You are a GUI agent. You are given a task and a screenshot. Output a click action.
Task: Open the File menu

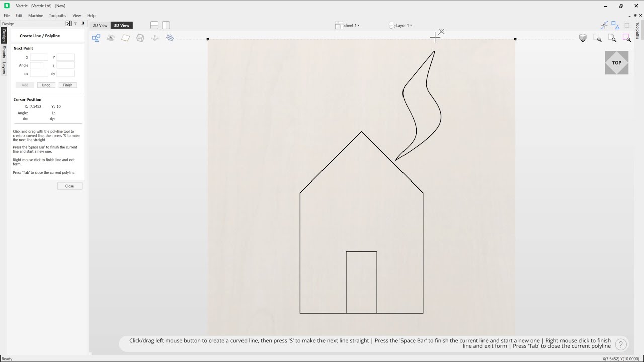[7, 16]
